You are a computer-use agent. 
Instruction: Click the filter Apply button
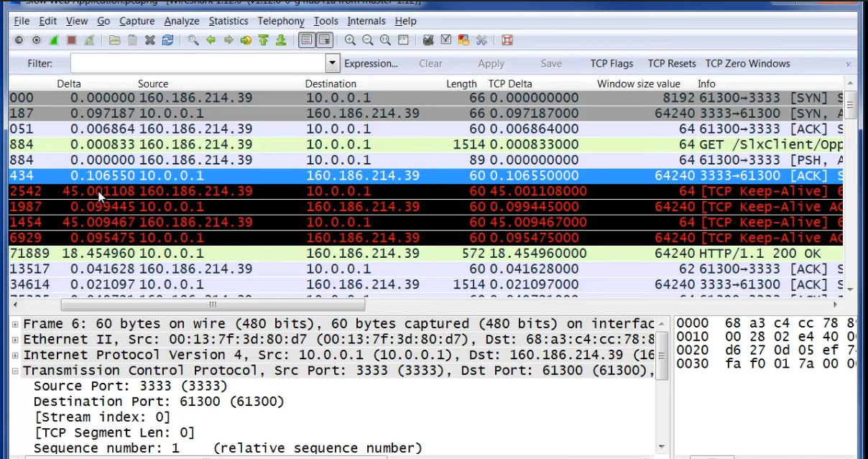pyautogui.click(x=491, y=63)
